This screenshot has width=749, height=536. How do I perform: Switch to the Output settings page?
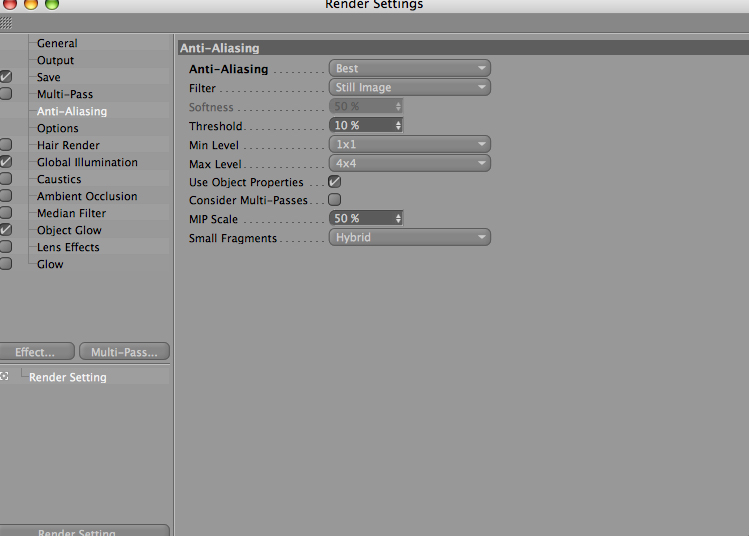[x=55, y=60]
